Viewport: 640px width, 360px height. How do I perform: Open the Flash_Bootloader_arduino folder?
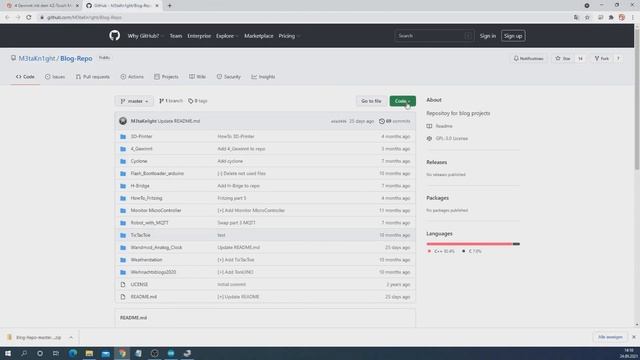(x=157, y=173)
